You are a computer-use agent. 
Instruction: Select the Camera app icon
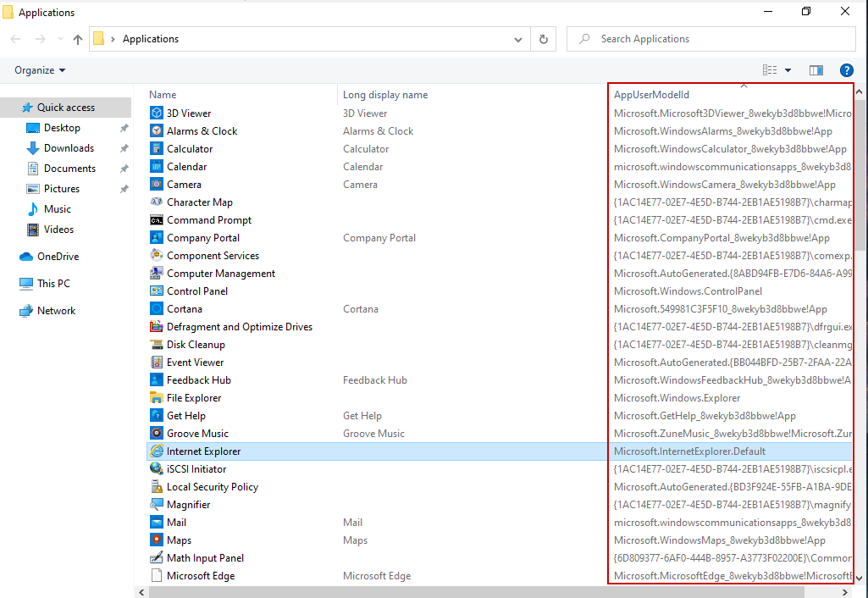pos(157,185)
